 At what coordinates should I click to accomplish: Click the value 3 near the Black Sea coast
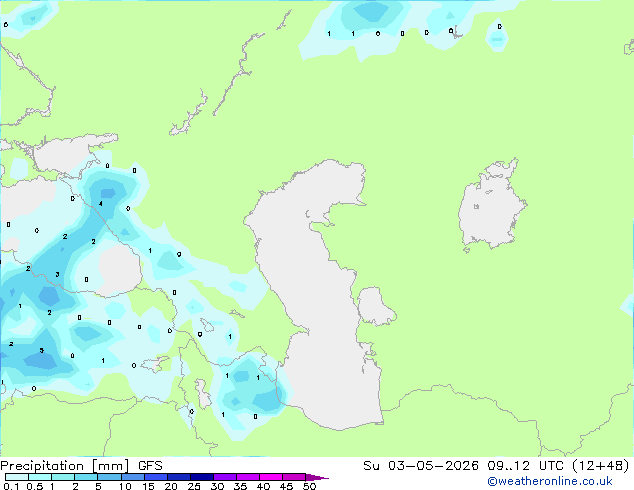pos(57,275)
